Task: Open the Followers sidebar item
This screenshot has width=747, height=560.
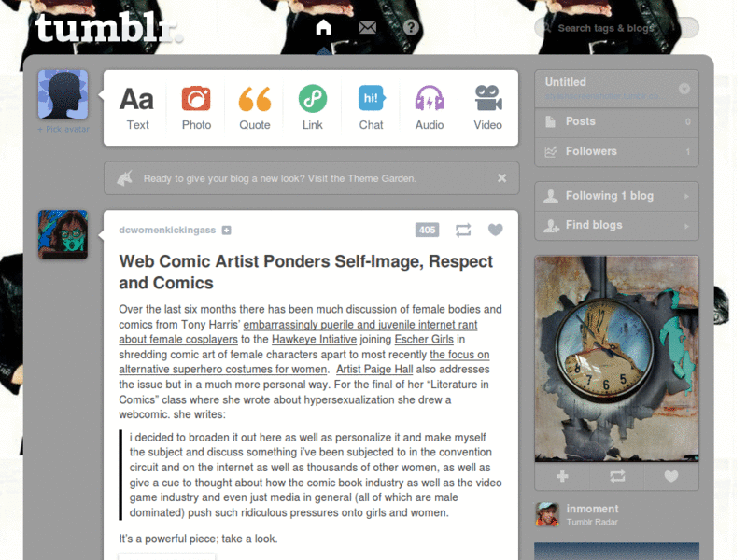Action: pos(616,152)
